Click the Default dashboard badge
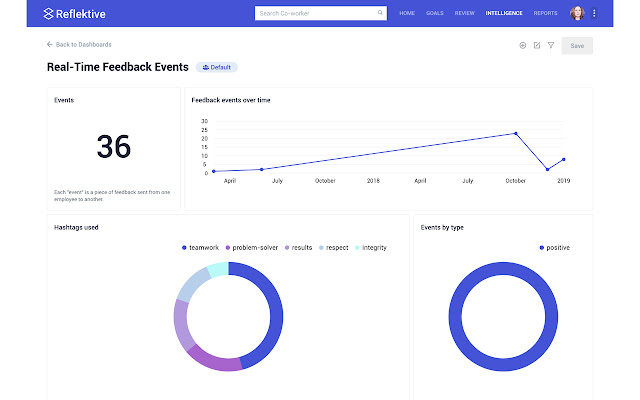The image size is (640, 400). tap(216, 67)
